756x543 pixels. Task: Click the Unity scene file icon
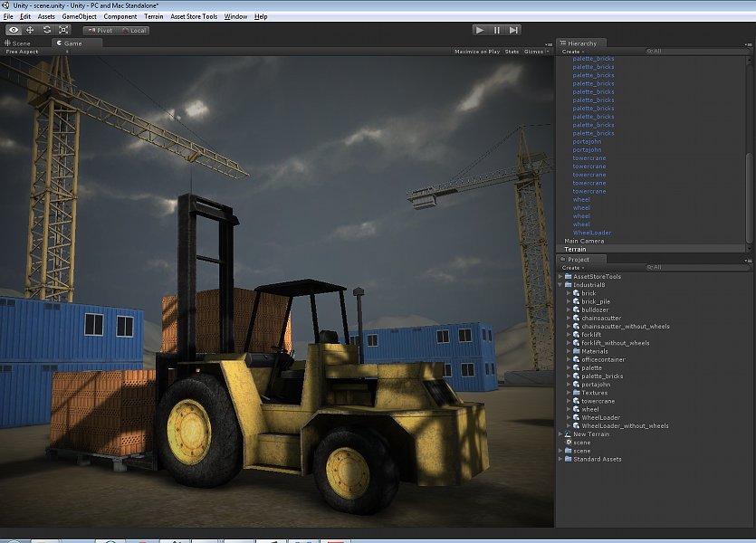click(x=568, y=443)
